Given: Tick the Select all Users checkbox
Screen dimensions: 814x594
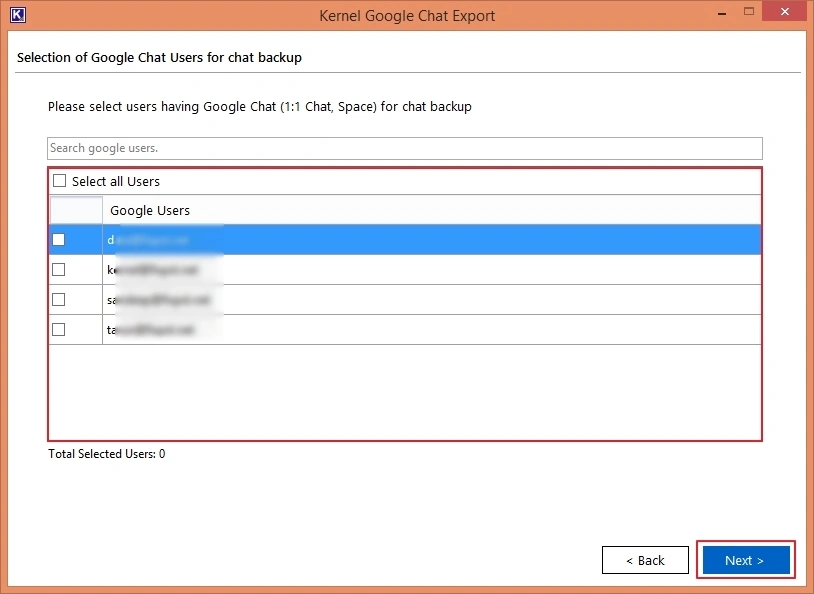Looking at the screenshot, I should point(60,181).
